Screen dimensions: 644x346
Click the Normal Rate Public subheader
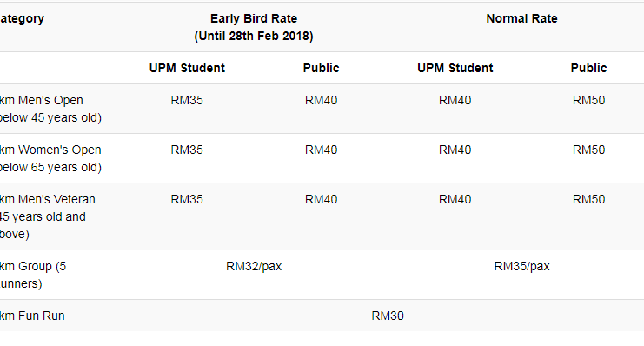click(588, 68)
